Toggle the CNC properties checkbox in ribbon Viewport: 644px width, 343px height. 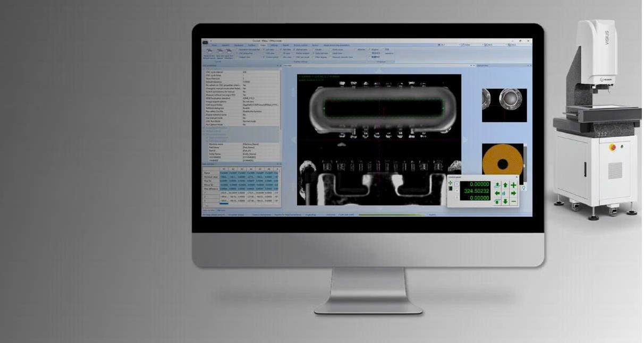pos(238,53)
